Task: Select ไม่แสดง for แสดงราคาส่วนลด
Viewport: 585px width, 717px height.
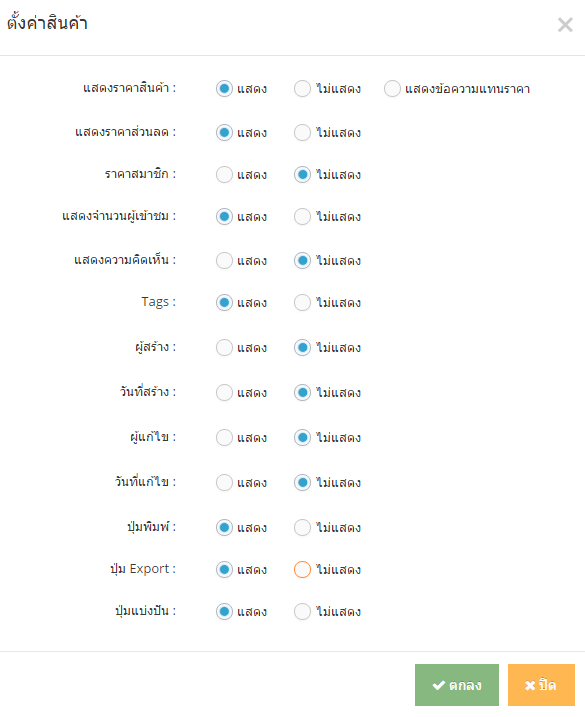Action: [302, 133]
